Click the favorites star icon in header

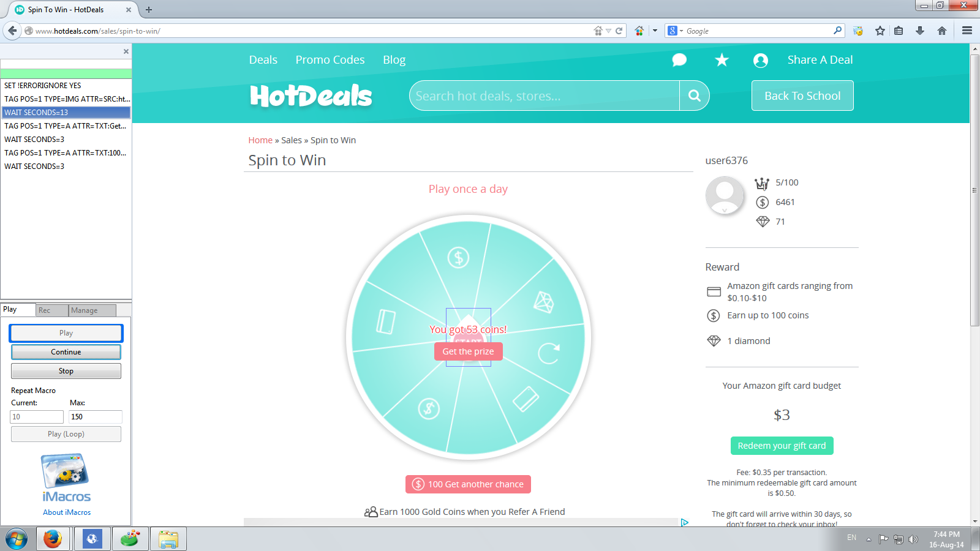coord(722,60)
